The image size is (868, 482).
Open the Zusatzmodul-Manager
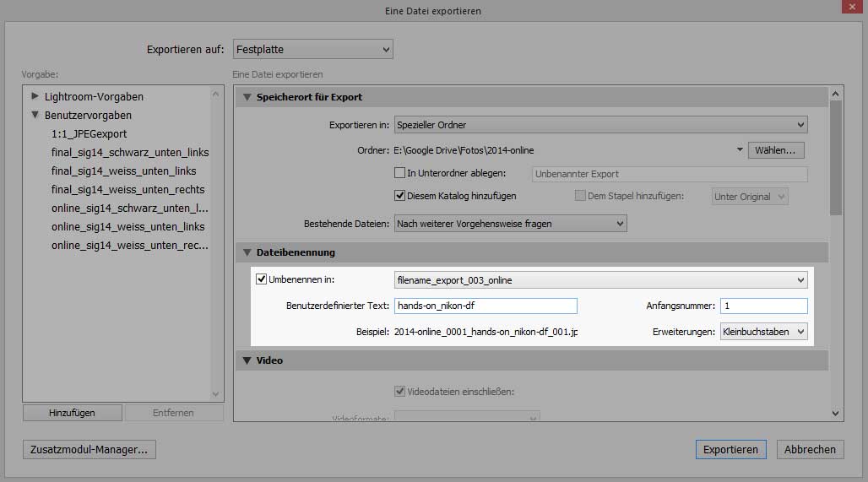[x=90, y=450]
